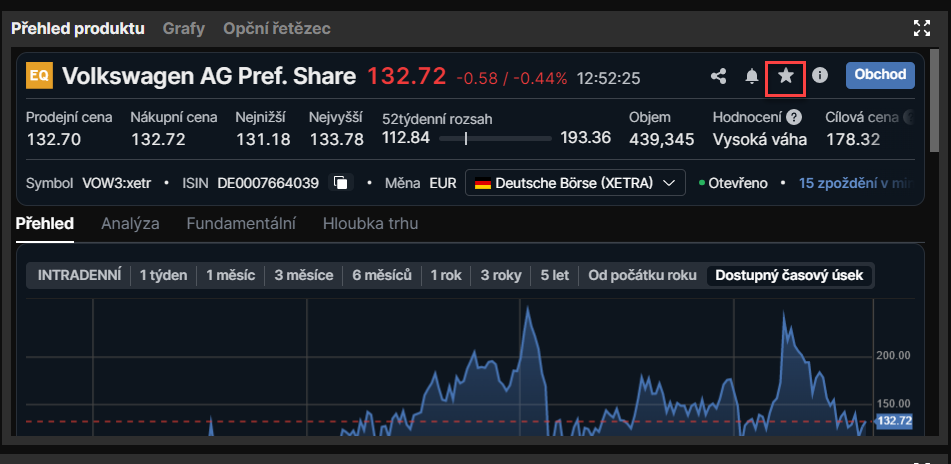The width and height of the screenshot is (951, 464).
Task: Open the price alert bell icon
Action: click(x=752, y=76)
